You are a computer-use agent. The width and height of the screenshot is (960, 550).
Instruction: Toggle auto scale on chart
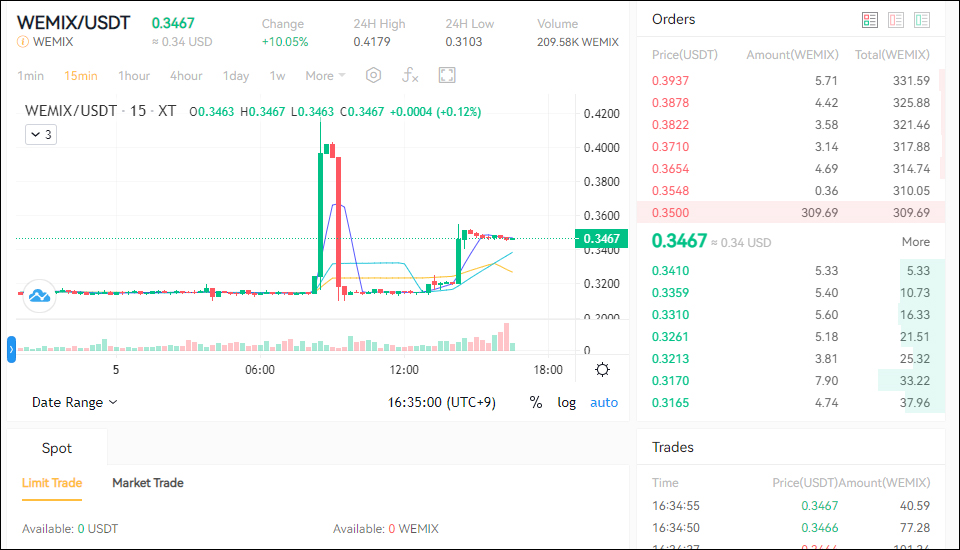604,402
